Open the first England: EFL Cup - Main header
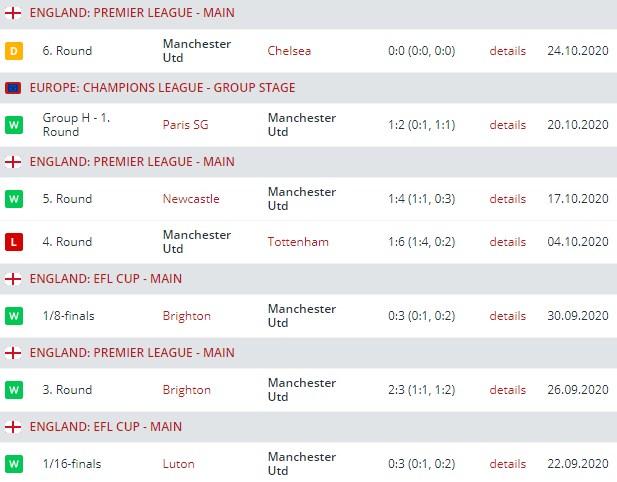This screenshot has height=482, width=617. 106,279
